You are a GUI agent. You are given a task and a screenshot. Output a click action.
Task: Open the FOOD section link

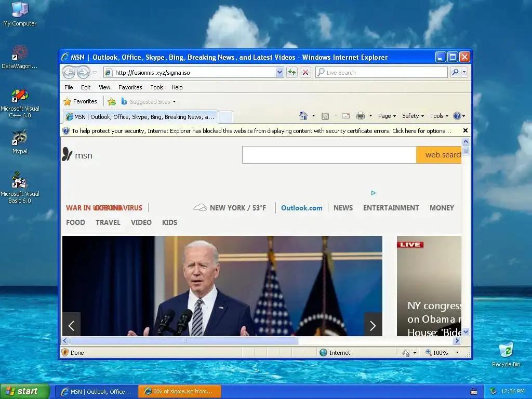pyautogui.click(x=75, y=222)
